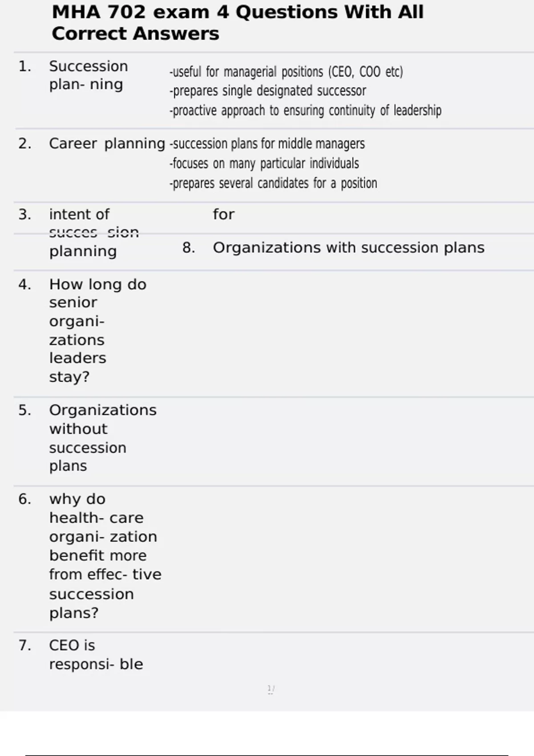
Task: Click the term Career planning
Action: (x=107, y=144)
